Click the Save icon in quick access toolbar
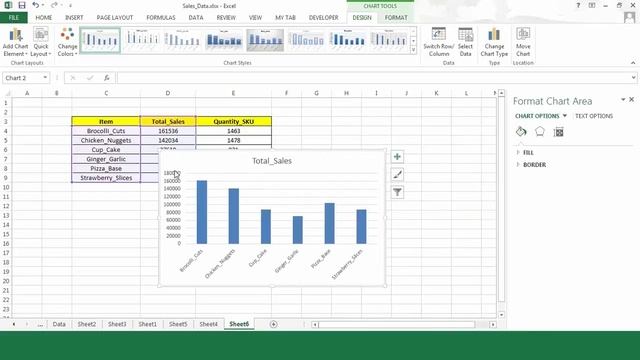The width and height of the screenshot is (640, 360). tap(22, 5)
